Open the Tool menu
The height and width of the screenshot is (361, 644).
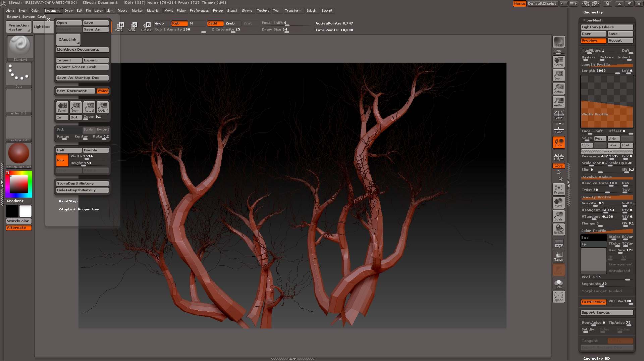[x=276, y=10]
